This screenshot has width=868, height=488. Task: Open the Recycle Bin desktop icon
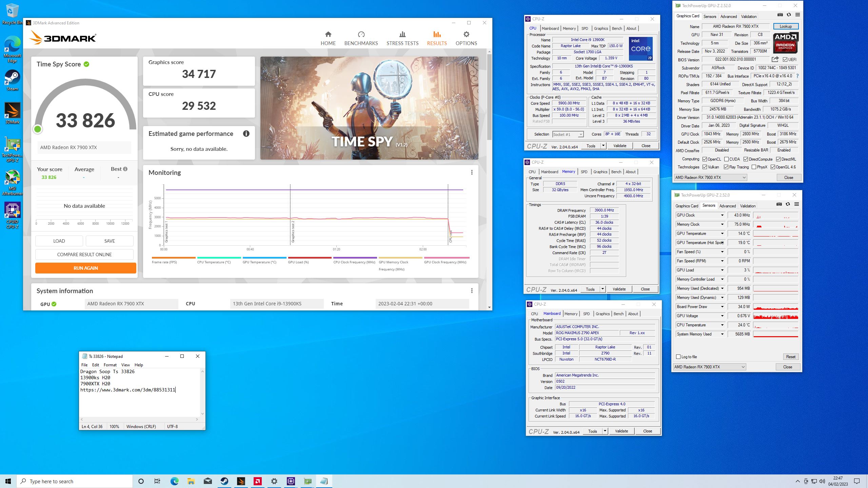pyautogui.click(x=12, y=14)
